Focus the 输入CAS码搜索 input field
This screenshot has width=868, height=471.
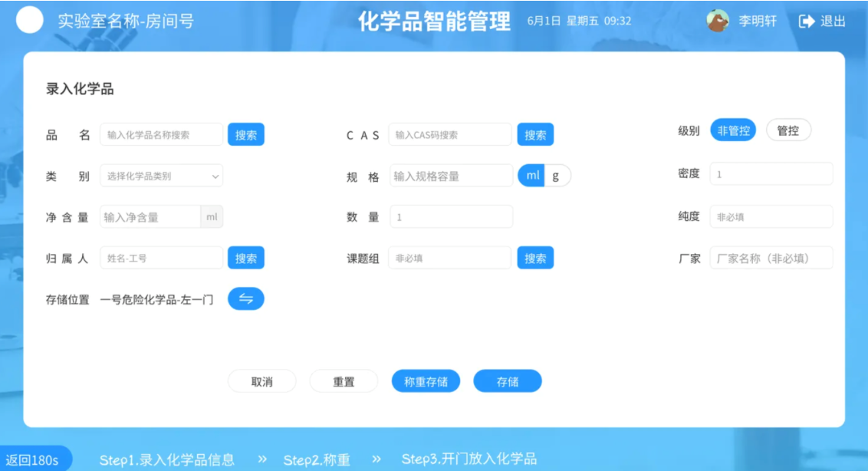(450, 135)
